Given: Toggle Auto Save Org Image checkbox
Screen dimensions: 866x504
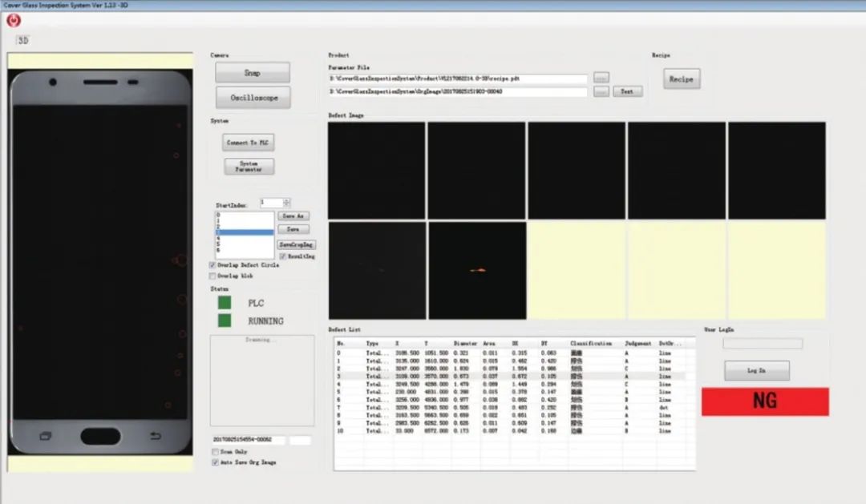Looking at the screenshot, I should (216, 462).
